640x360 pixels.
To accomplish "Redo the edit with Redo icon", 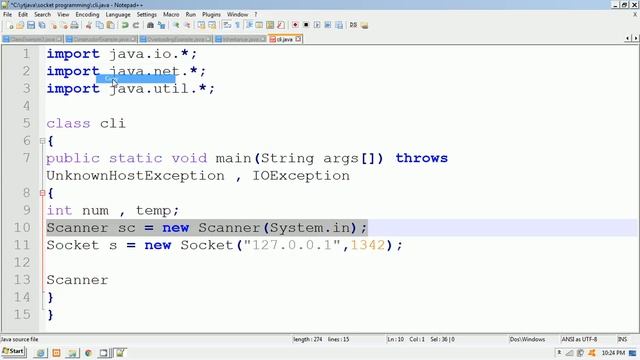I will pos(136,25).
